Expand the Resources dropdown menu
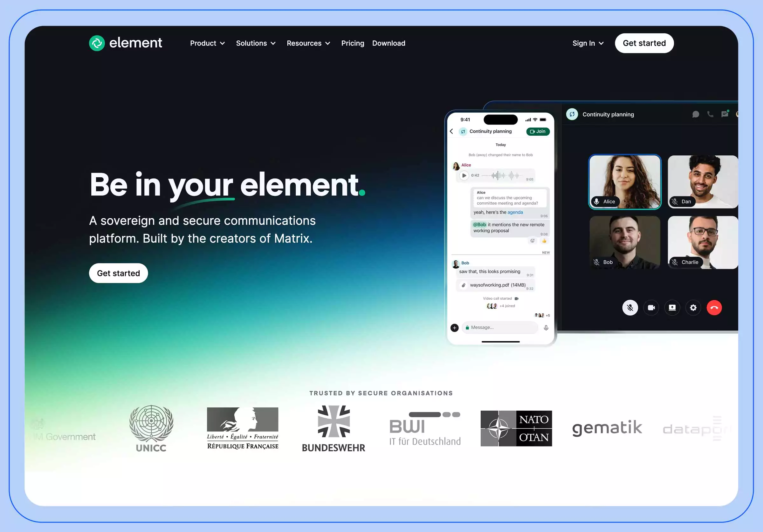763x532 pixels. [309, 43]
